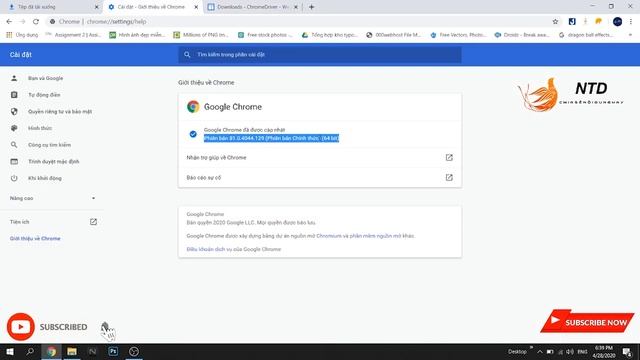Image resolution: width=640 pixels, height=360 pixels.
Task: Click the highlighted Phiên bản version text
Action: (271, 138)
